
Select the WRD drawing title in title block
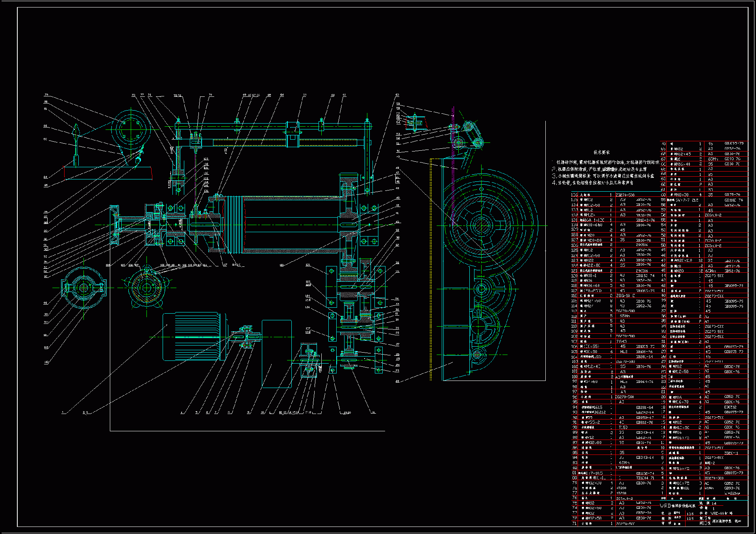tap(677, 506)
